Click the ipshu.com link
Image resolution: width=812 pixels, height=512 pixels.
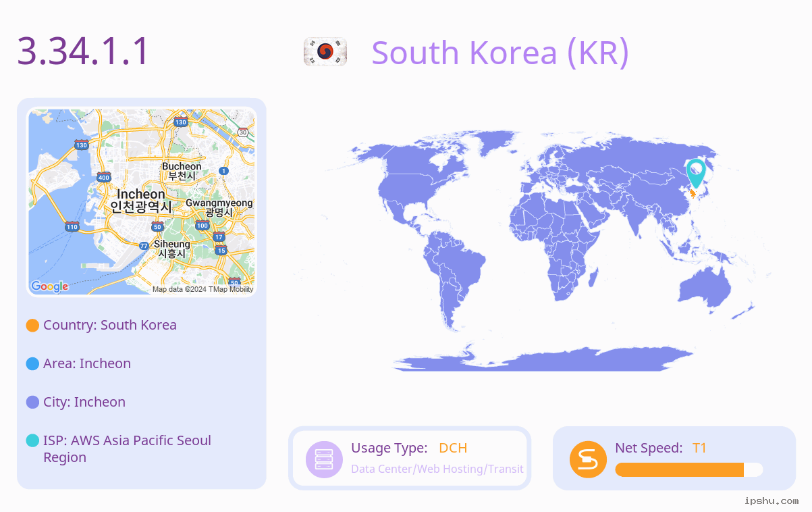pyautogui.click(x=772, y=501)
